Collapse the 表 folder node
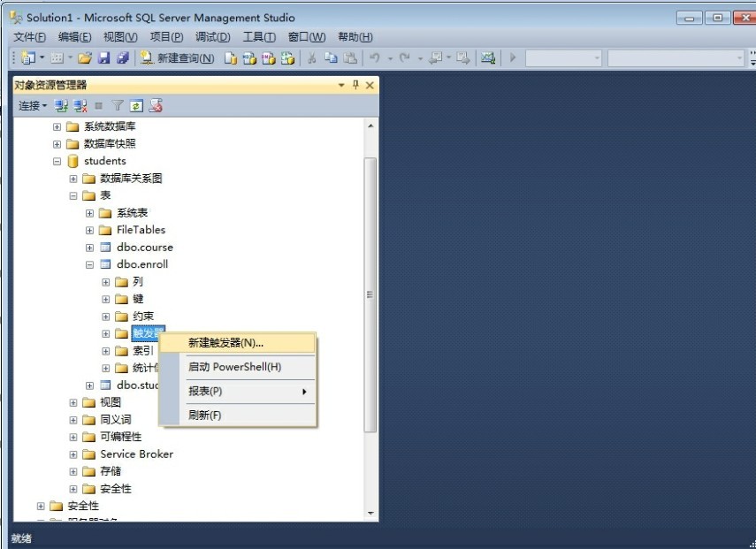This screenshot has width=756, height=549. pyautogui.click(x=73, y=195)
